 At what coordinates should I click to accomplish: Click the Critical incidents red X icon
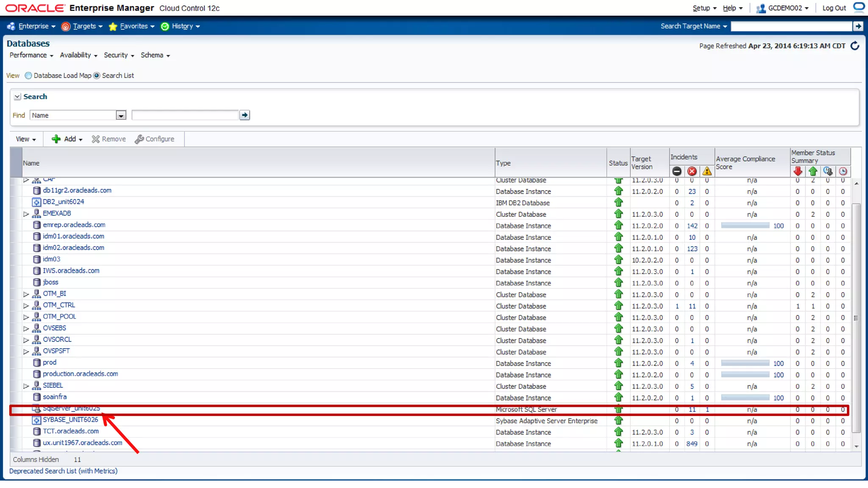tap(692, 171)
